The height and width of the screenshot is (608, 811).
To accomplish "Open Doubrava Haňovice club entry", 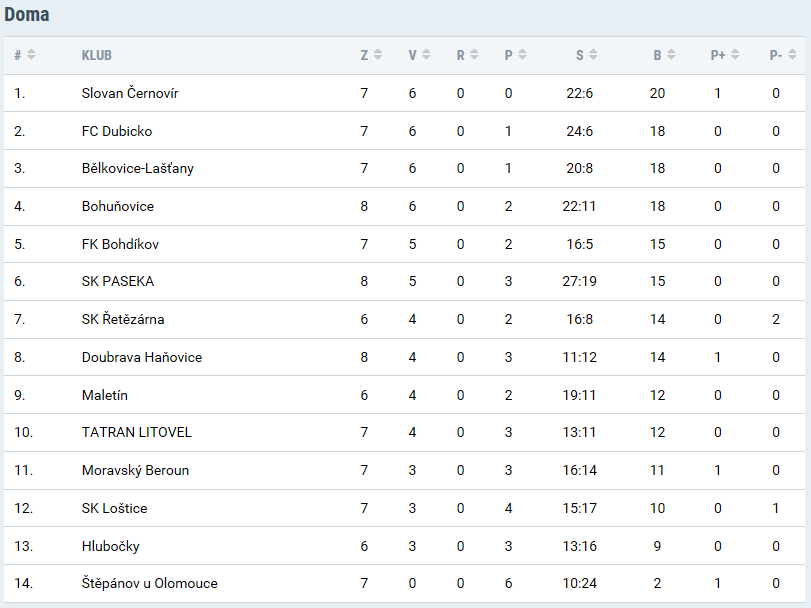I will coord(142,357).
